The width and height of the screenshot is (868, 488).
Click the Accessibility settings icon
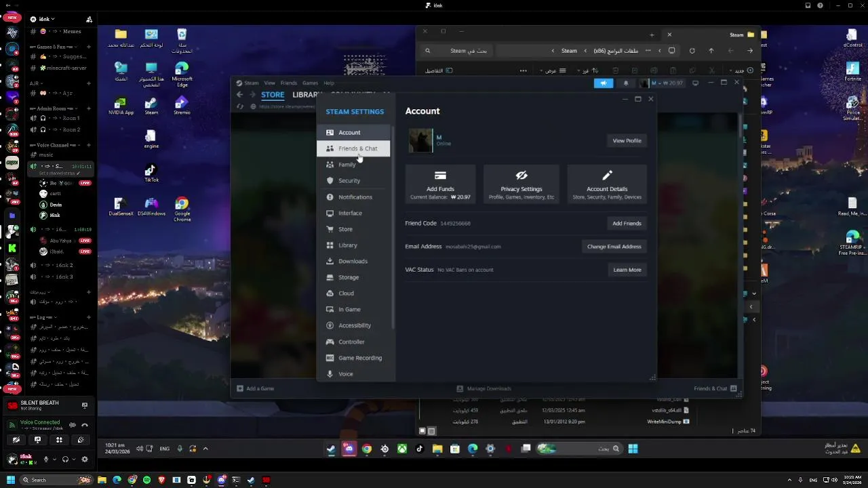click(330, 325)
